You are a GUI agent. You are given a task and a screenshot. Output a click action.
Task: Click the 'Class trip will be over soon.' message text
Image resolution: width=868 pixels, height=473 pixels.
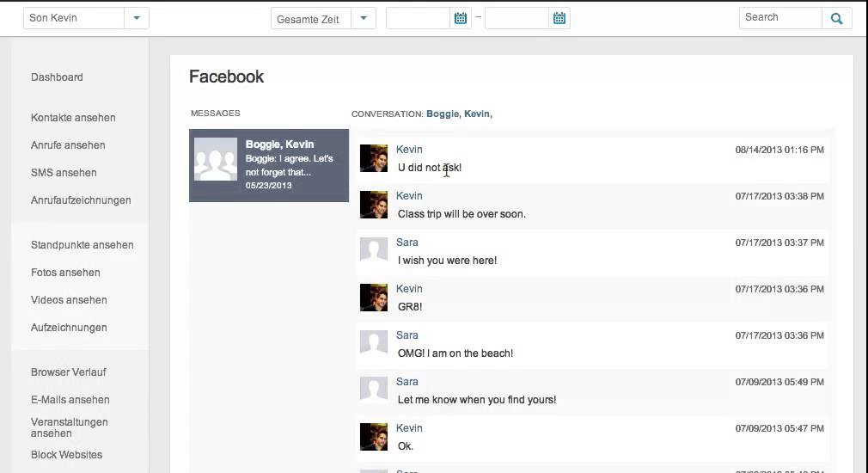click(462, 214)
